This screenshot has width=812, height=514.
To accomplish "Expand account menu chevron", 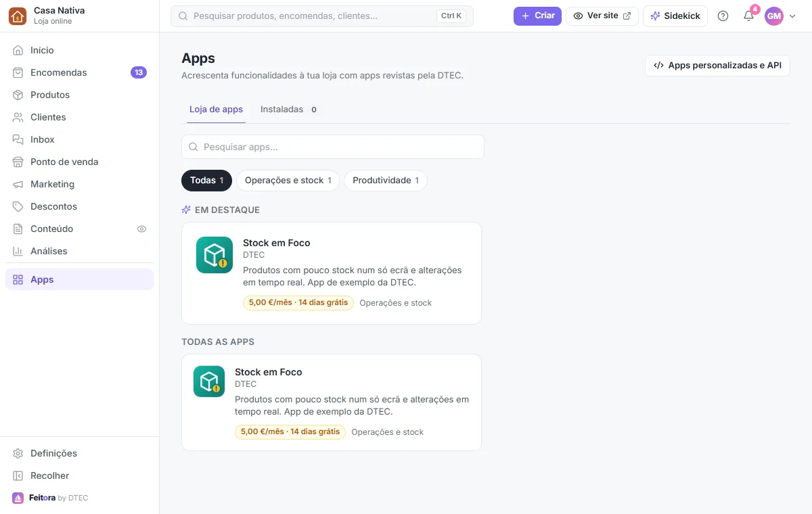I will click(x=792, y=16).
